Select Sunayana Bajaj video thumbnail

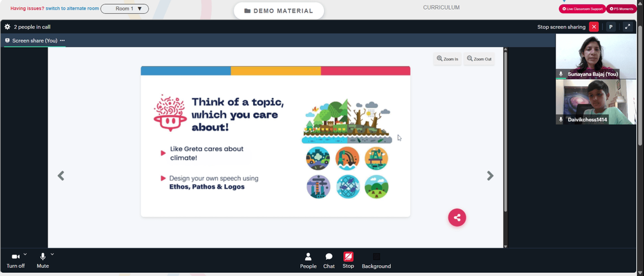coord(596,56)
